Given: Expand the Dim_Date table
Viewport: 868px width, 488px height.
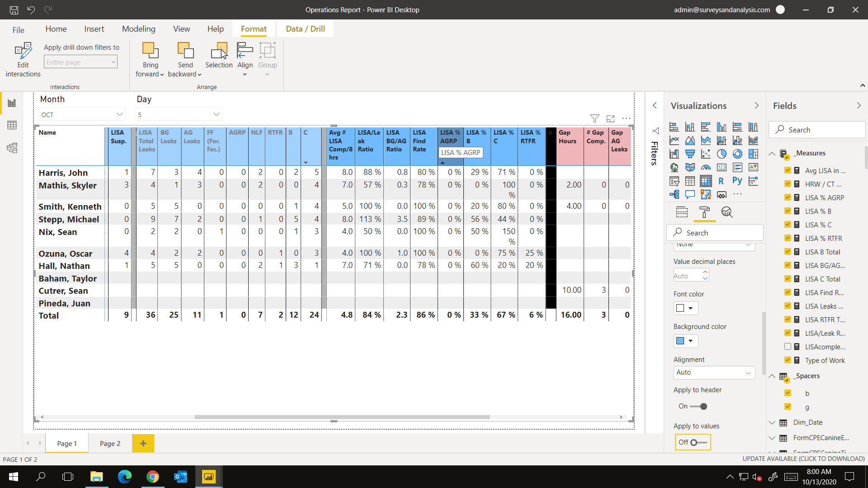Looking at the screenshot, I should coord(772,422).
